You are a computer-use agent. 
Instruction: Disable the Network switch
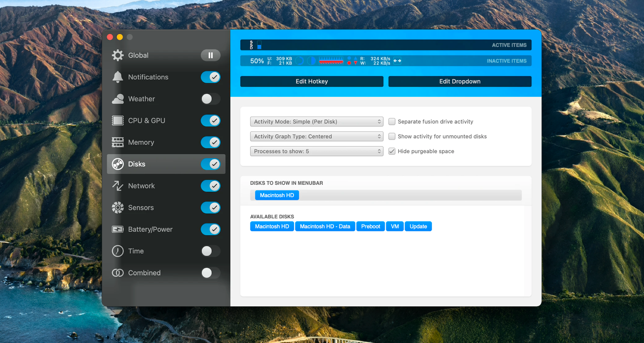coord(211,186)
